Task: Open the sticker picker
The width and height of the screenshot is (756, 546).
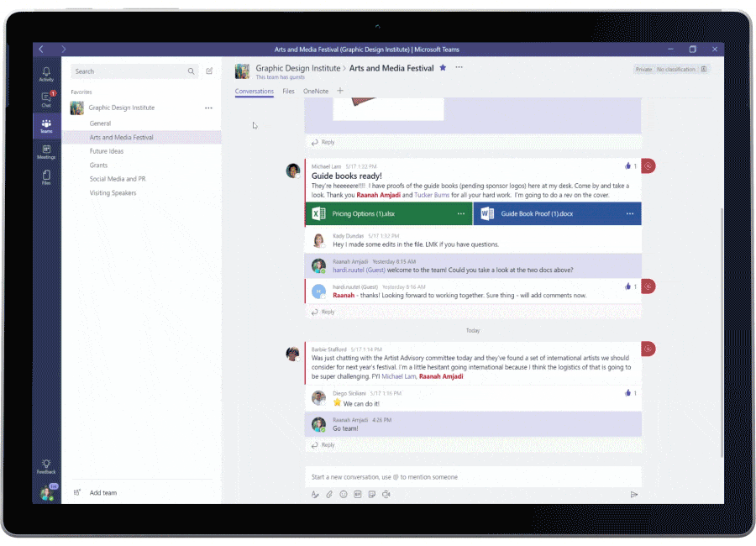Action: click(x=370, y=495)
